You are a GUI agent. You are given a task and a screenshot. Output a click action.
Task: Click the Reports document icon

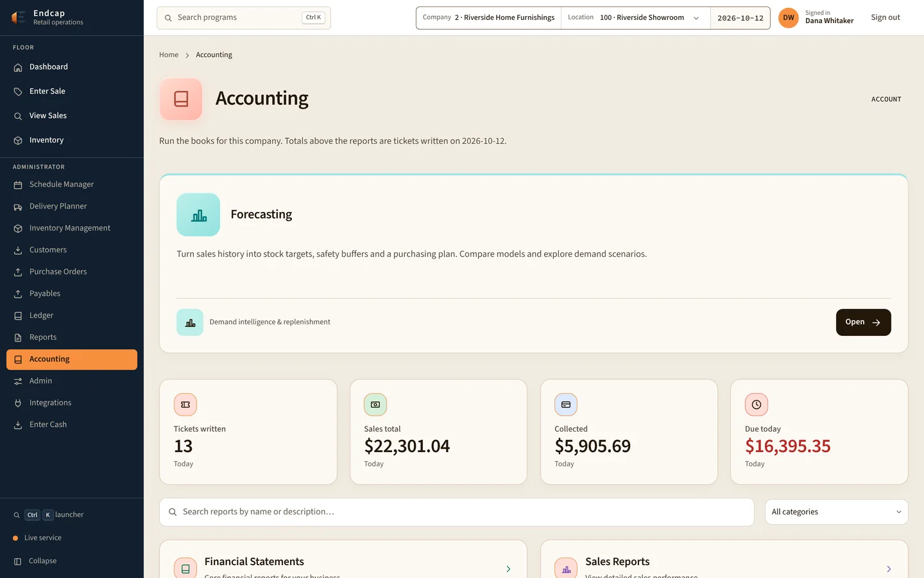pyautogui.click(x=18, y=338)
